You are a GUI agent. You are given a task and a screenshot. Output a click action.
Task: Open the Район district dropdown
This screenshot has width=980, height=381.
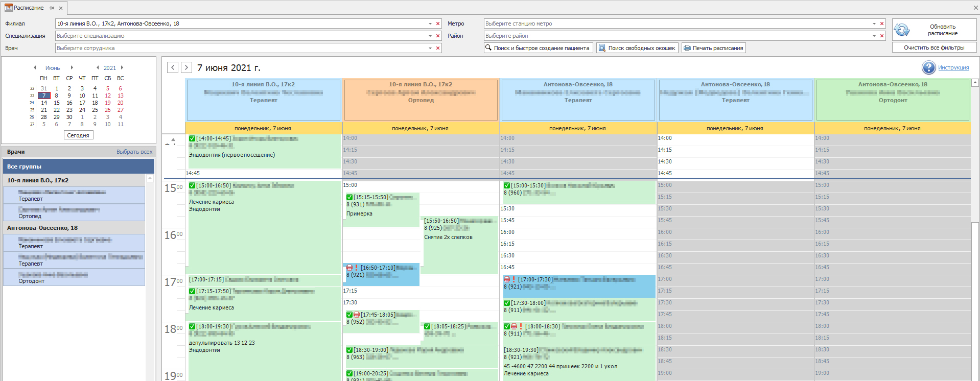pyautogui.click(x=874, y=36)
